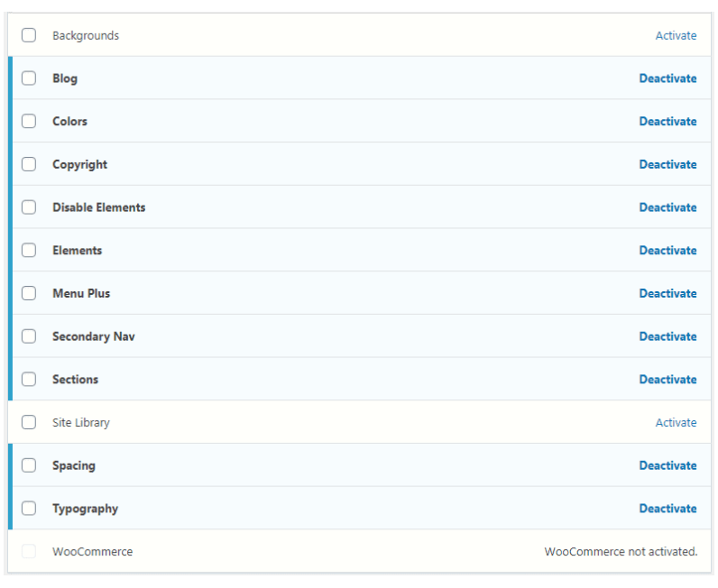The width and height of the screenshot is (718, 588).
Task: Select the Disable Elements checkbox
Action: [x=29, y=207]
